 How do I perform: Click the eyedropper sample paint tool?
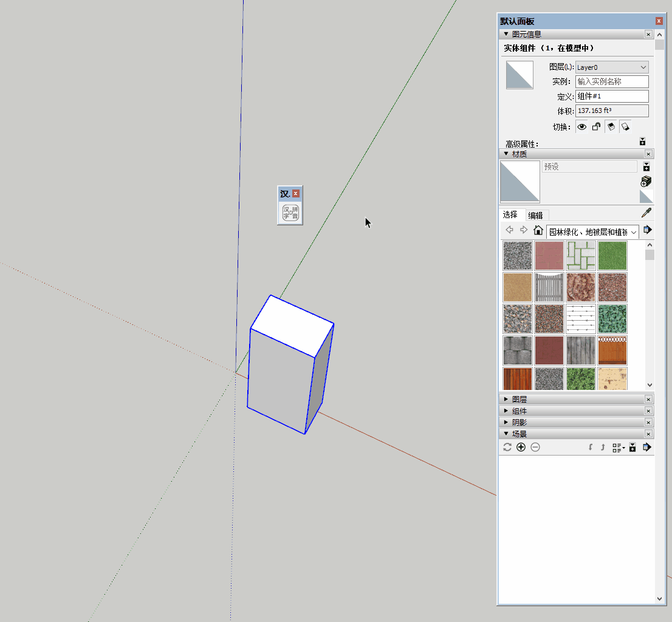(646, 213)
